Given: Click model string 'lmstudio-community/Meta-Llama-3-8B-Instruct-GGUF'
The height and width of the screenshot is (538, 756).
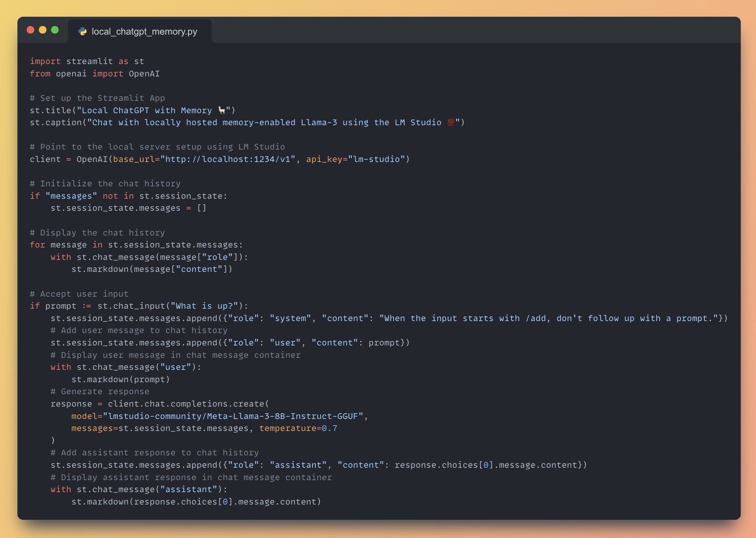Looking at the screenshot, I should (x=233, y=416).
